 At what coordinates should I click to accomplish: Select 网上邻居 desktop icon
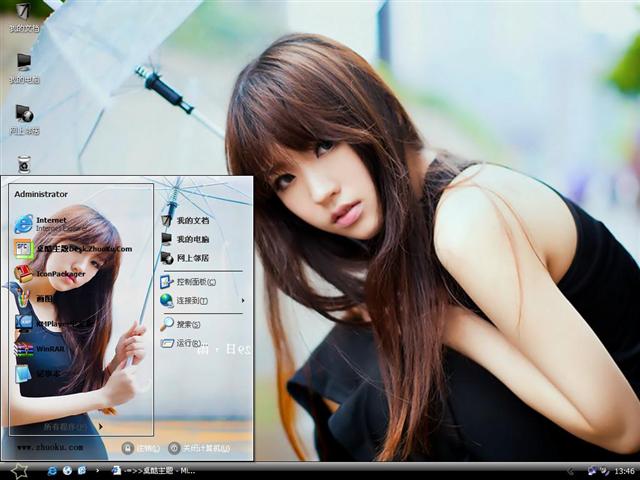[24, 120]
